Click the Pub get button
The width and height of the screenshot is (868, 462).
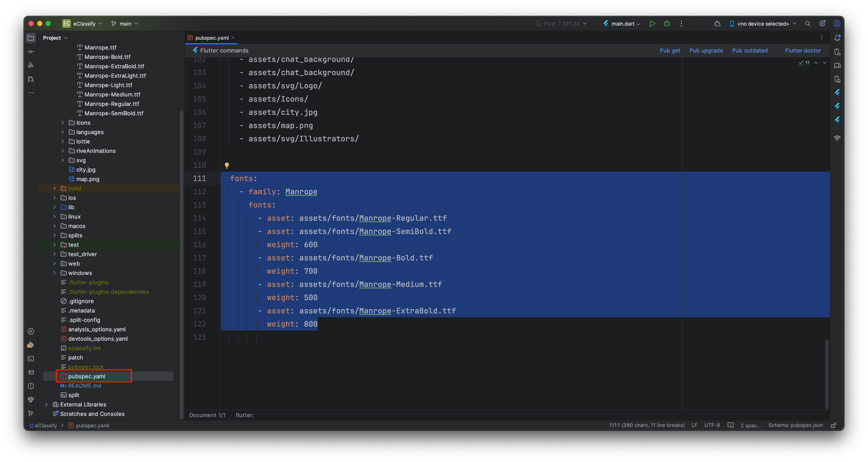tap(670, 50)
